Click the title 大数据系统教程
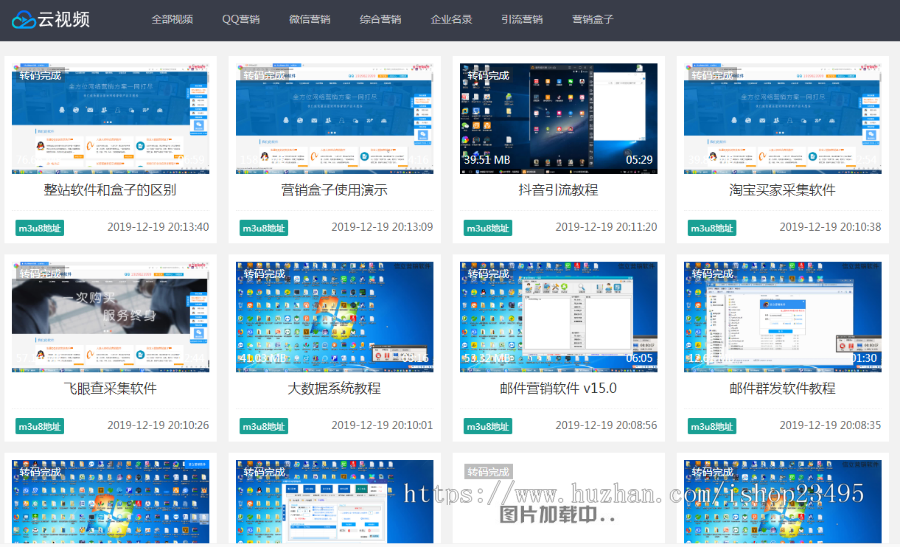Screen dimensions: 900x547 pyautogui.click(x=334, y=389)
